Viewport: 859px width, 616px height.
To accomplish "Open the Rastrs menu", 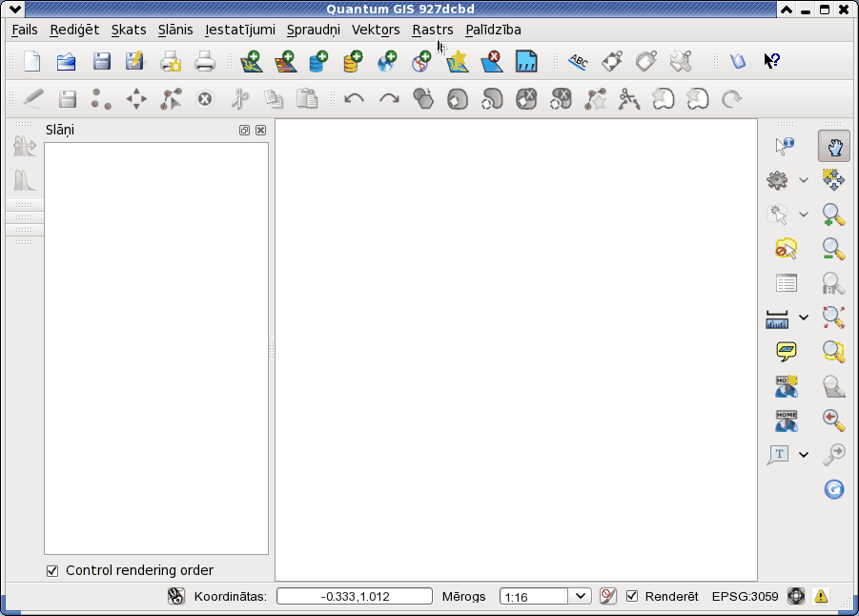I will [433, 30].
